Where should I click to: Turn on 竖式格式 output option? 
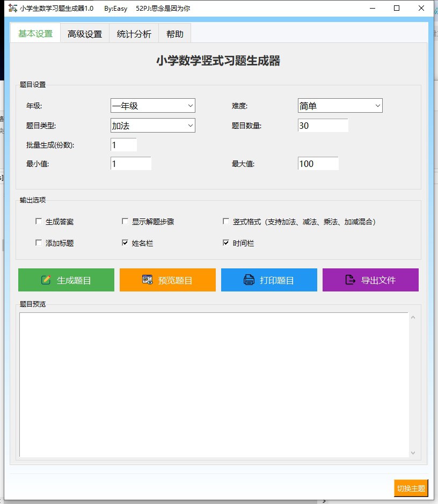click(226, 221)
